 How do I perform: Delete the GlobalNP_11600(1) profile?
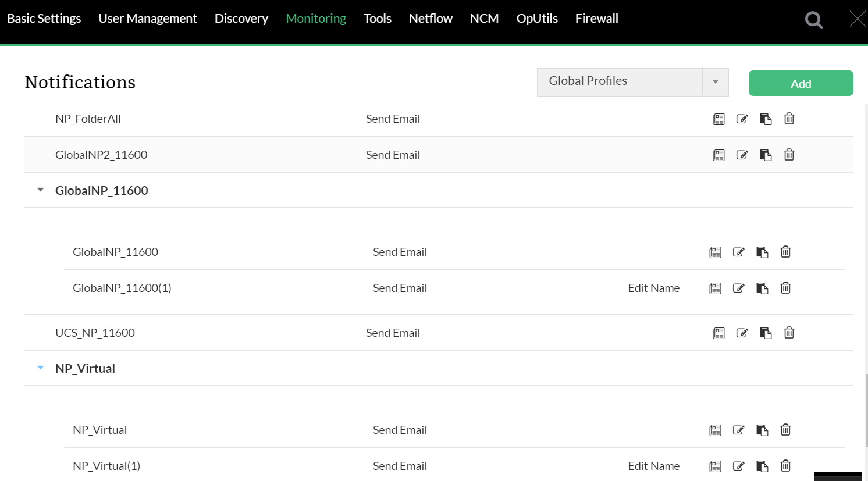tap(785, 288)
